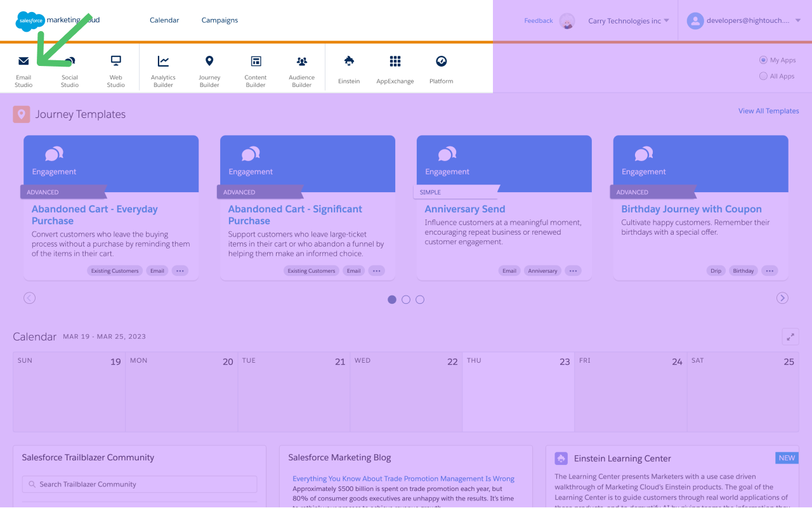Image resolution: width=812 pixels, height=508 pixels.
Task: Click Birthday tag pill
Action: click(743, 271)
